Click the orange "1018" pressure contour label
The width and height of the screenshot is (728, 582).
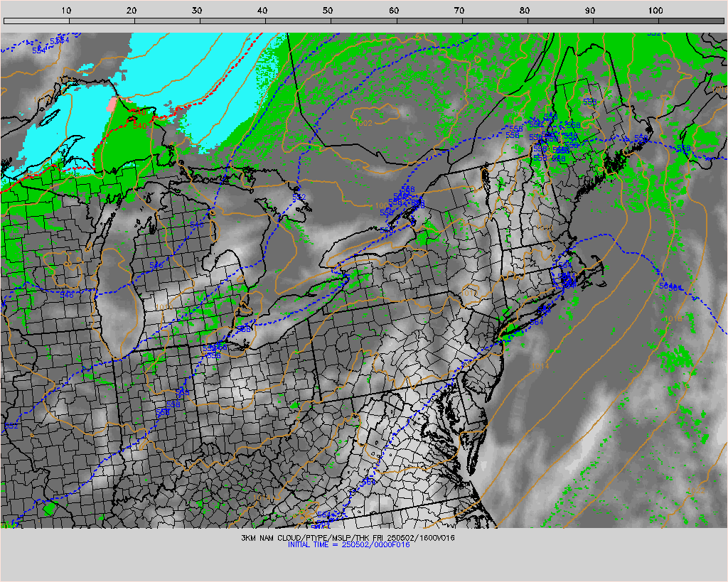[673, 319]
